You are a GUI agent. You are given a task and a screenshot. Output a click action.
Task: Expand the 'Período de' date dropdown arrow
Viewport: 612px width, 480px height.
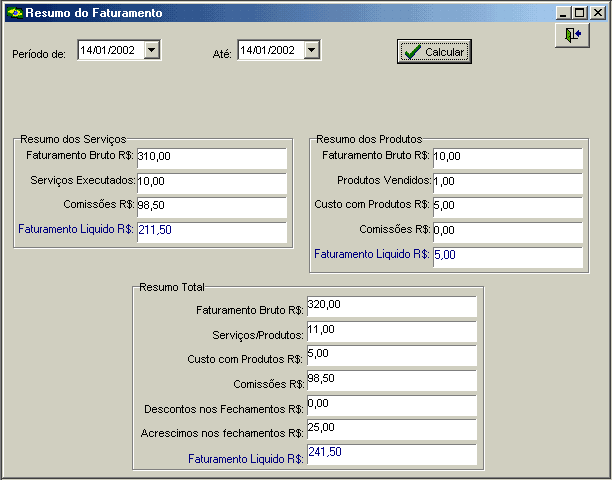click(151, 50)
